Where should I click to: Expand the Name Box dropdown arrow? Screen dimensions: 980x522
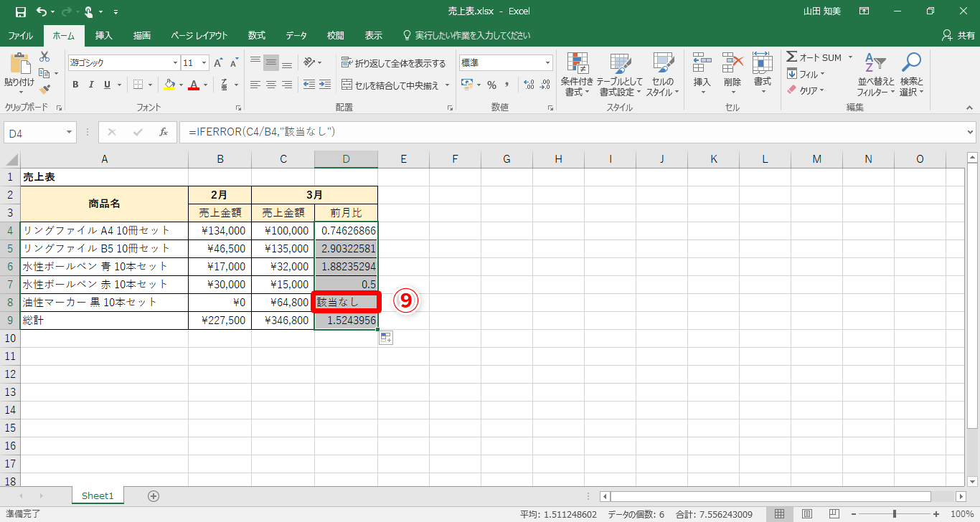tap(69, 132)
